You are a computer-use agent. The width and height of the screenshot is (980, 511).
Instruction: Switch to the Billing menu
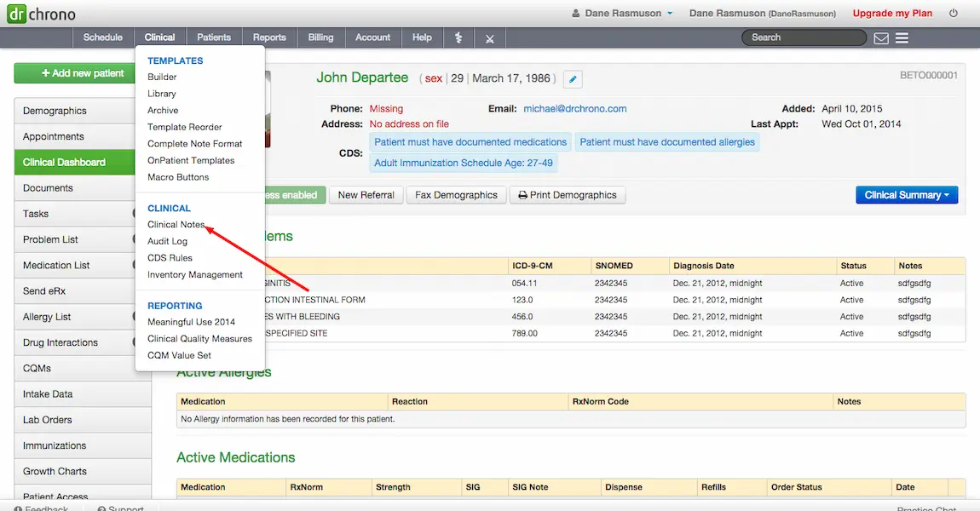[320, 37]
